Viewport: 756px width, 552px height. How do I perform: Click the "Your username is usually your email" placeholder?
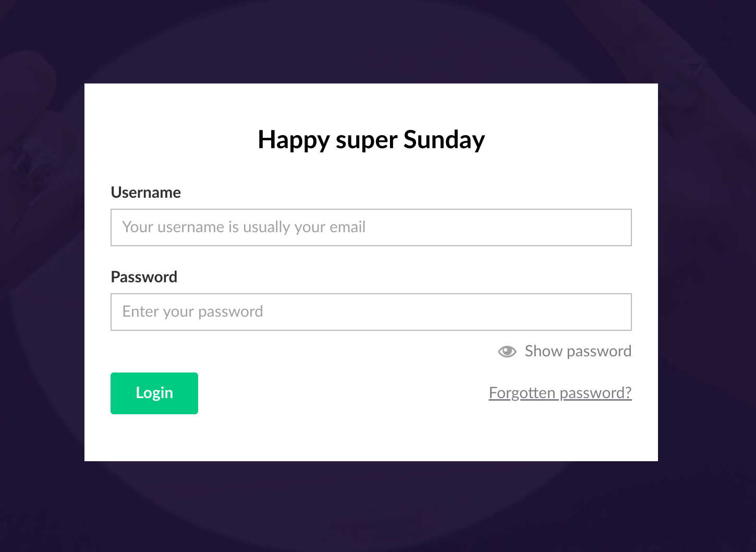[243, 227]
